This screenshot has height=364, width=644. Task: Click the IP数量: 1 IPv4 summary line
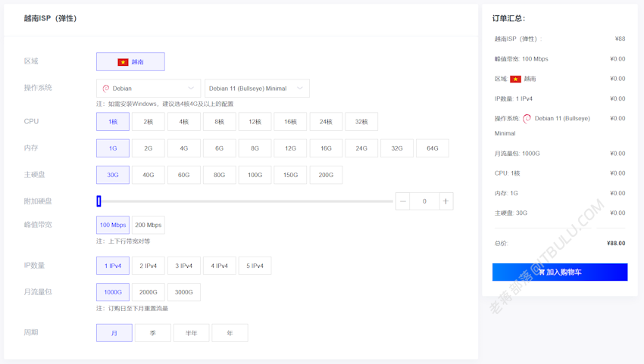[x=514, y=98]
